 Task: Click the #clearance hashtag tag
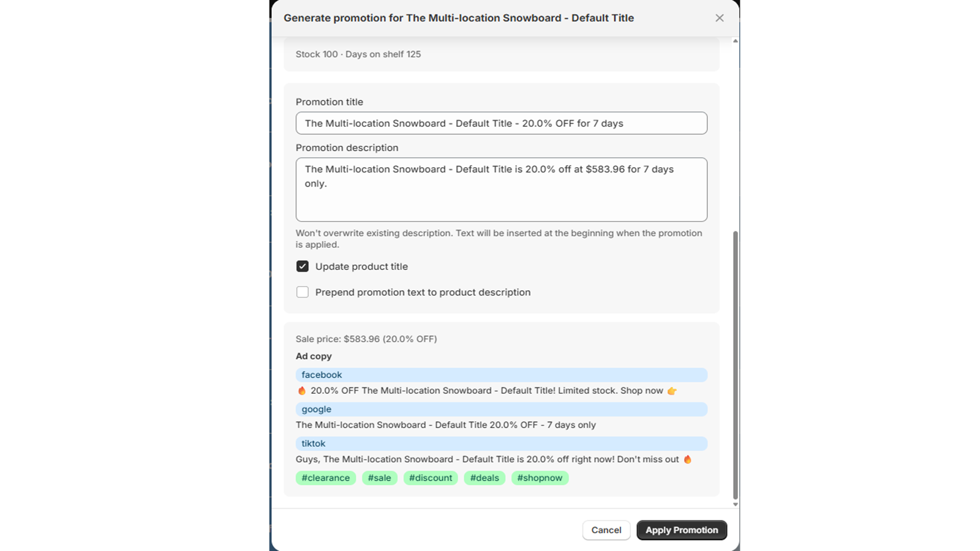[x=326, y=478]
